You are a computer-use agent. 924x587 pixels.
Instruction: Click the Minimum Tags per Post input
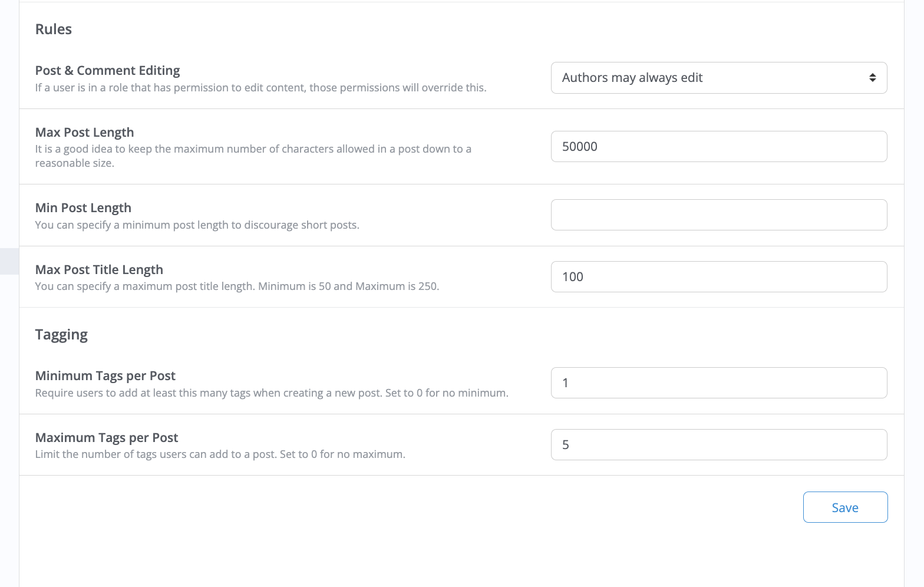718,383
